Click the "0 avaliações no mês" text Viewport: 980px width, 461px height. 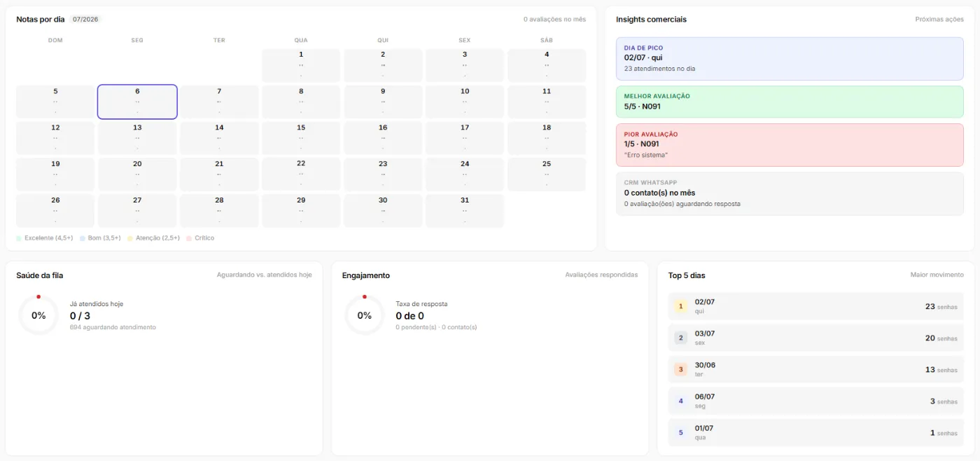[x=554, y=20]
